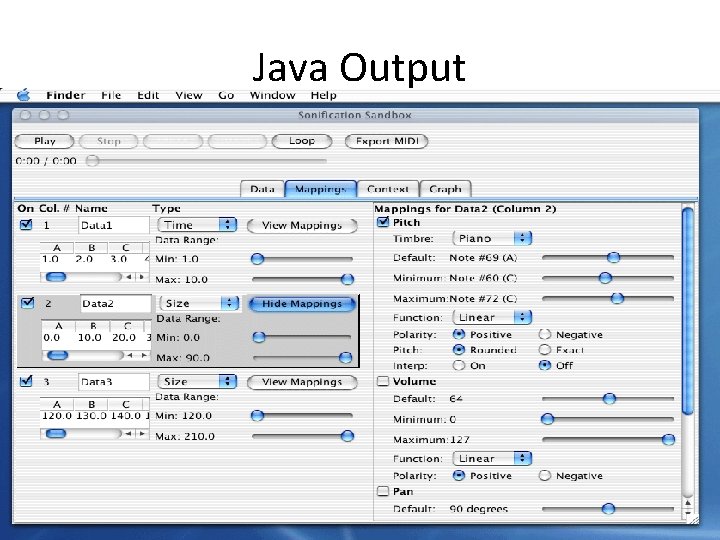The width and height of the screenshot is (720, 540).
Task: Turn Interp Off
Action: click(545, 366)
